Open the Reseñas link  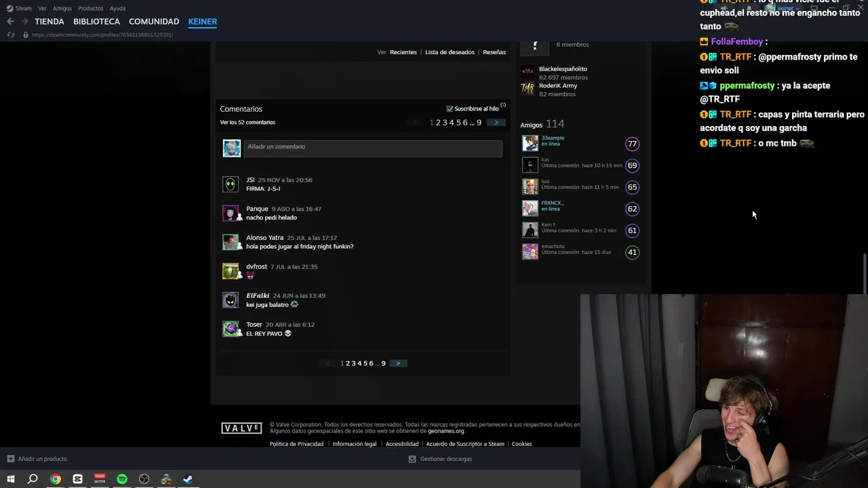pos(494,52)
